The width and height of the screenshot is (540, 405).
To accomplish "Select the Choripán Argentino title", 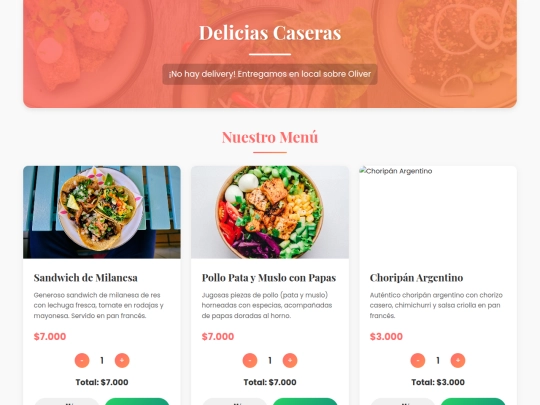I will click(416, 278).
